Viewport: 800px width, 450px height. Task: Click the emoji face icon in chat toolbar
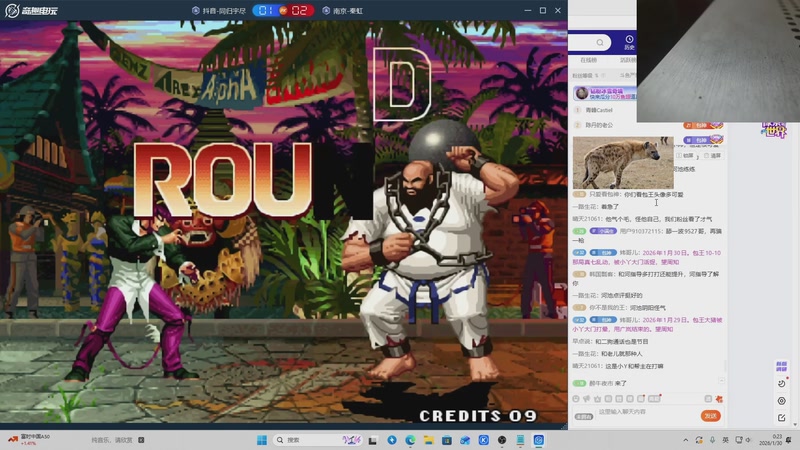[576, 399]
